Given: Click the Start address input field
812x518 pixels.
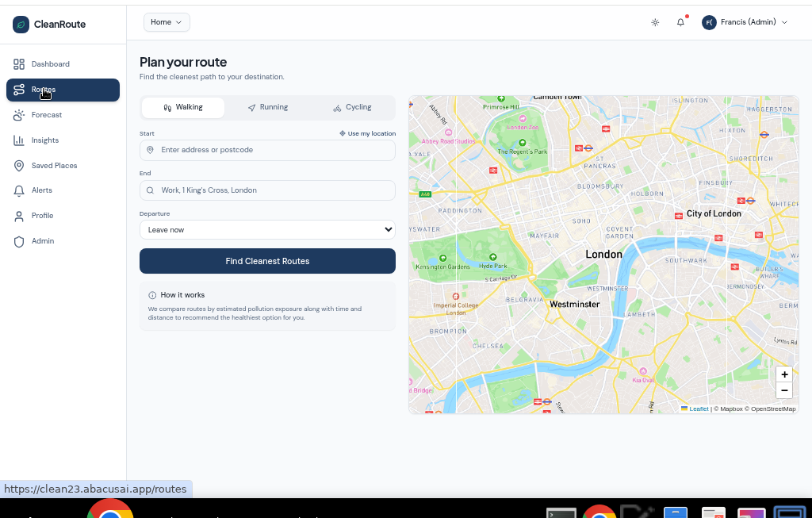Looking at the screenshot, I should click(x=267, y=150).
